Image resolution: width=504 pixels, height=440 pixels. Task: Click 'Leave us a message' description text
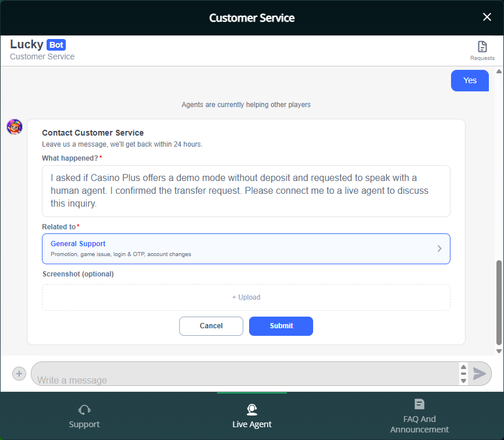[122, 144]
